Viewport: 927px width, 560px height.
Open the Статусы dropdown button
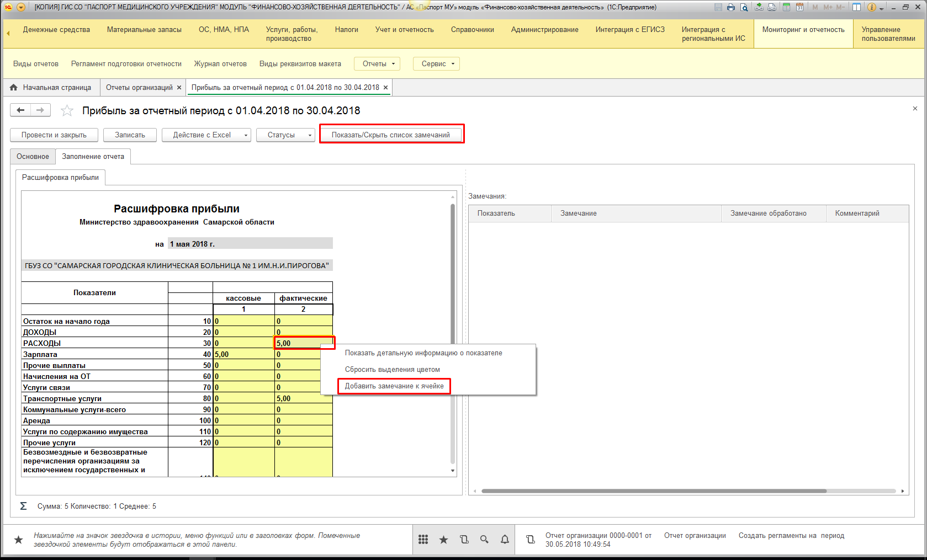[285, 135]
